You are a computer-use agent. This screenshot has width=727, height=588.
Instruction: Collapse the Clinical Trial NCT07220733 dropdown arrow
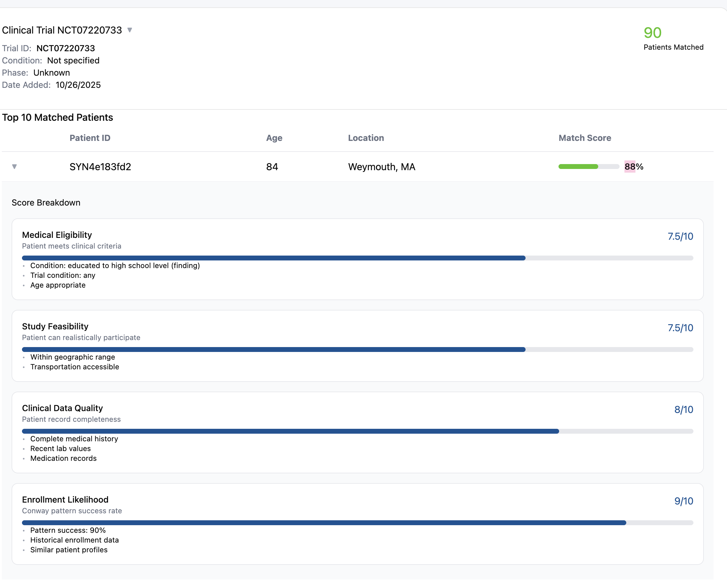[x=129, y=30]
